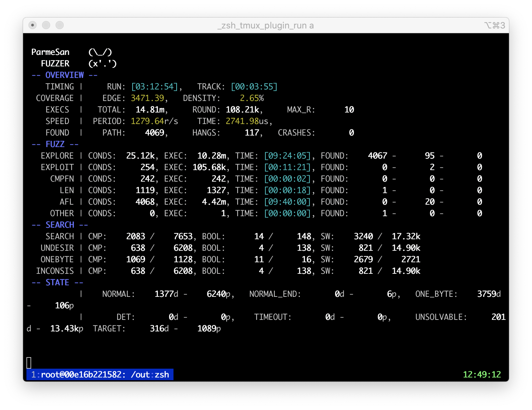Click the HANGS value 117
Image resolution: width=532 pixels, height=410 pixels.
[x=252, y=133]
